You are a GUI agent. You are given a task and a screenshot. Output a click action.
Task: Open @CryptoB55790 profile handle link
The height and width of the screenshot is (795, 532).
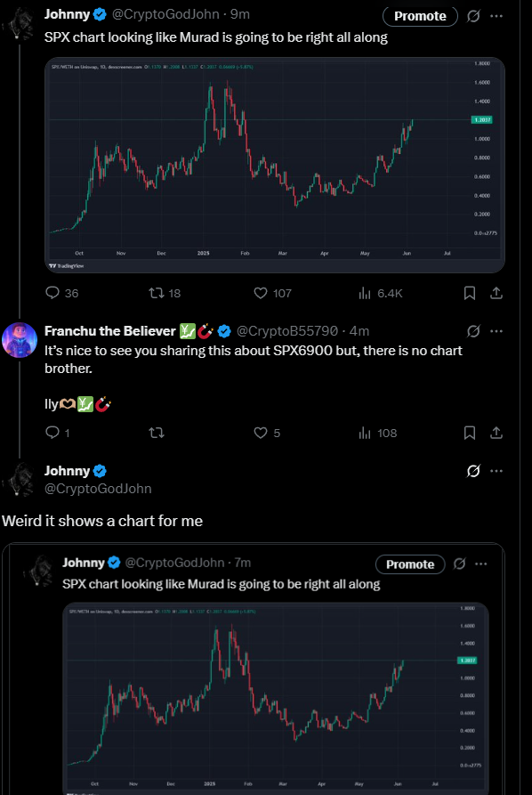click(x=287, y=331)
